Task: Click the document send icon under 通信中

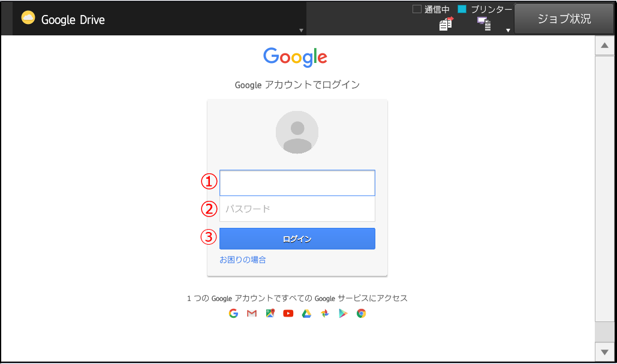Action: tap(446, 23)
